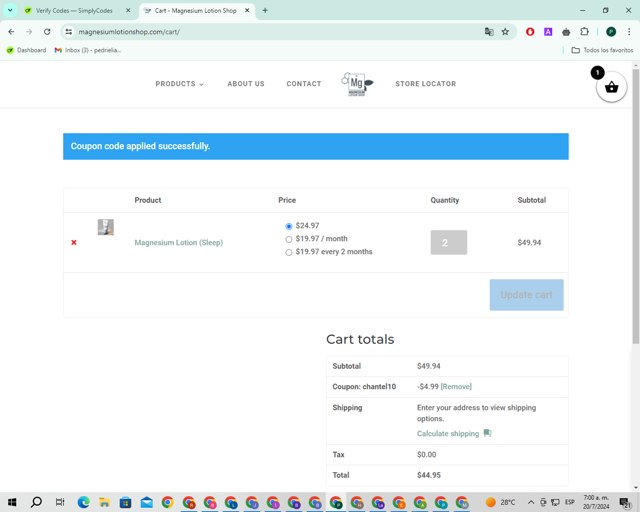Click the forward navigation arrow
640x512 pixels.
pos(29,32)
